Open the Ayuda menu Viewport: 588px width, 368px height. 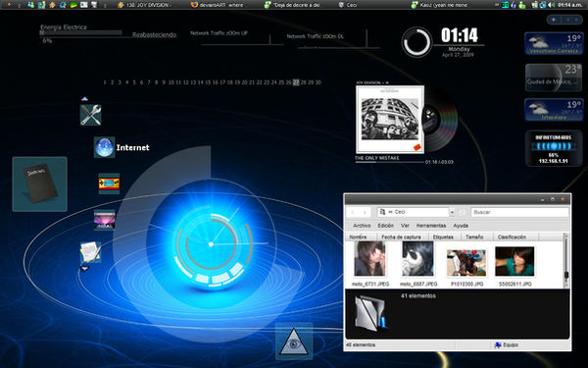pos(461,226)
